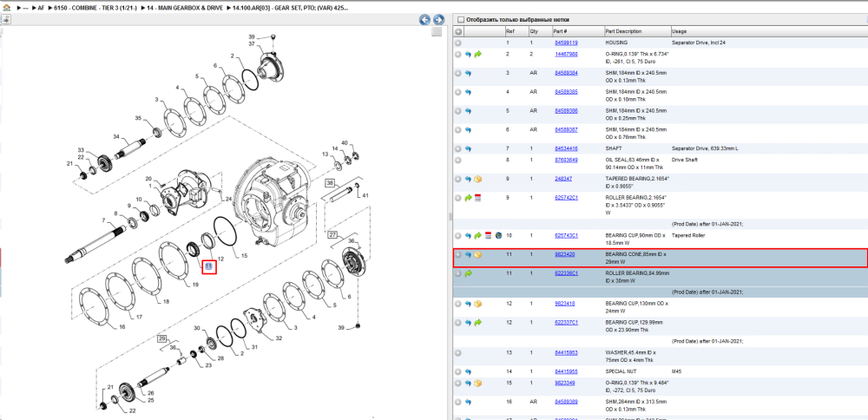868x420 pixels.
Task: Expand the '---' breadcrumb arrow
Action: click(x=19, y=10)
